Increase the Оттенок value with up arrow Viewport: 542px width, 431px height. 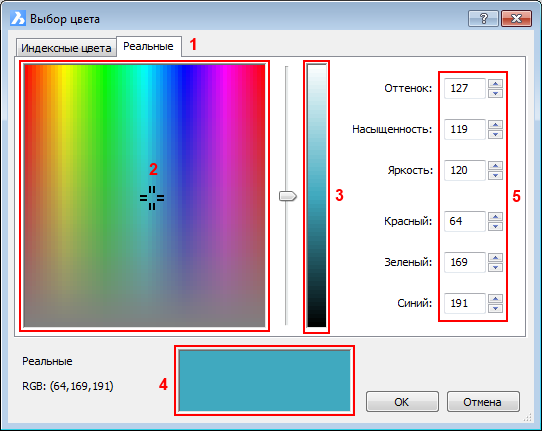(x=495, y=83)
